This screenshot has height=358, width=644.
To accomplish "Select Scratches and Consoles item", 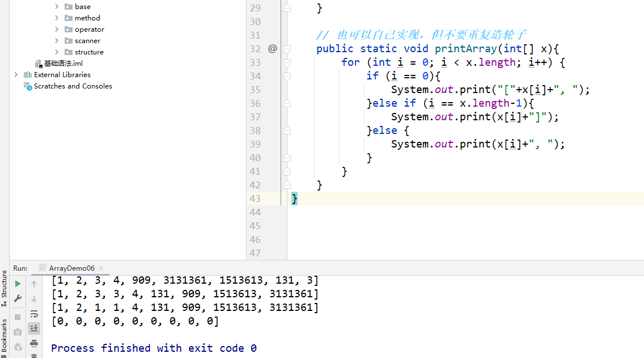I will point(68,86).
